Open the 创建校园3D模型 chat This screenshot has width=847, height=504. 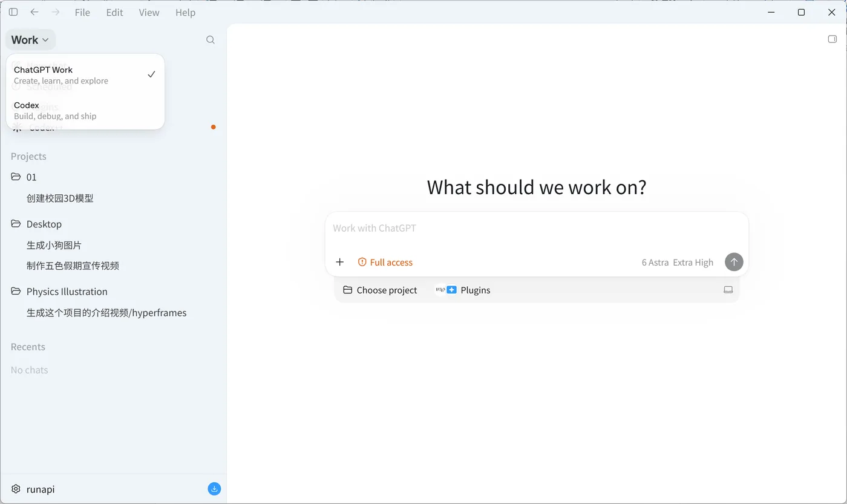coord(60,198)
